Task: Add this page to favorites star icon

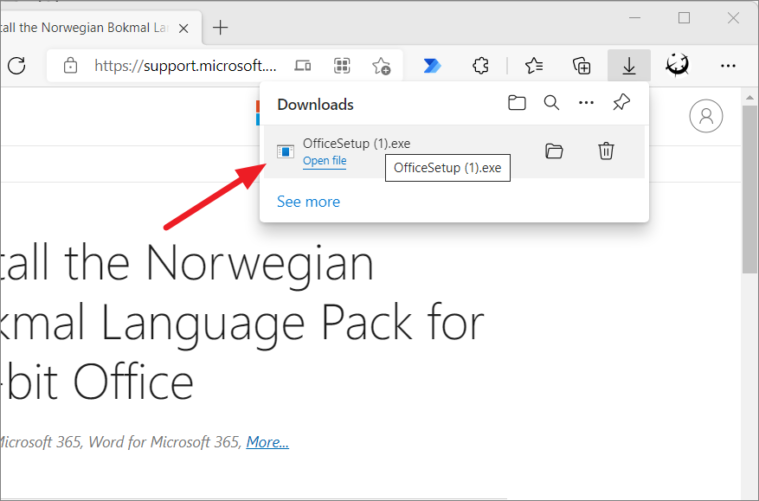Action: click(381, 66)
